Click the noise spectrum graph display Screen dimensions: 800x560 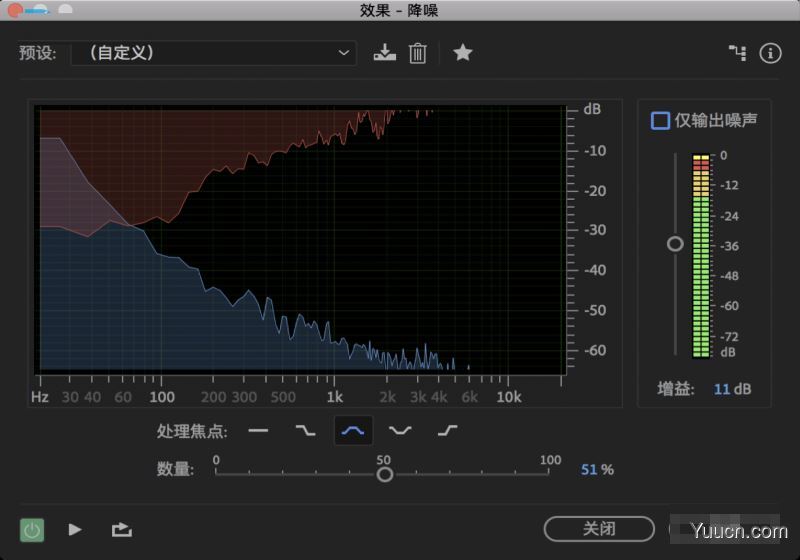(x=303, y=238)
